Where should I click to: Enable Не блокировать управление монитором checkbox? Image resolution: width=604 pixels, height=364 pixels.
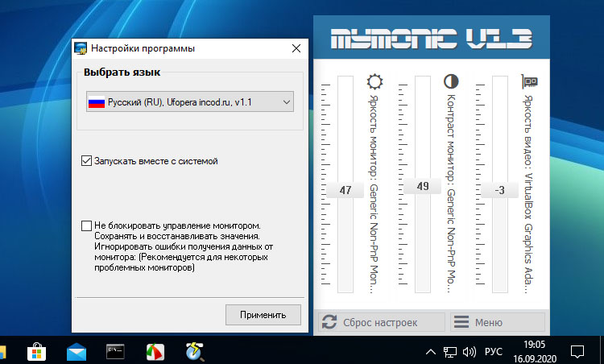(86, 225)
